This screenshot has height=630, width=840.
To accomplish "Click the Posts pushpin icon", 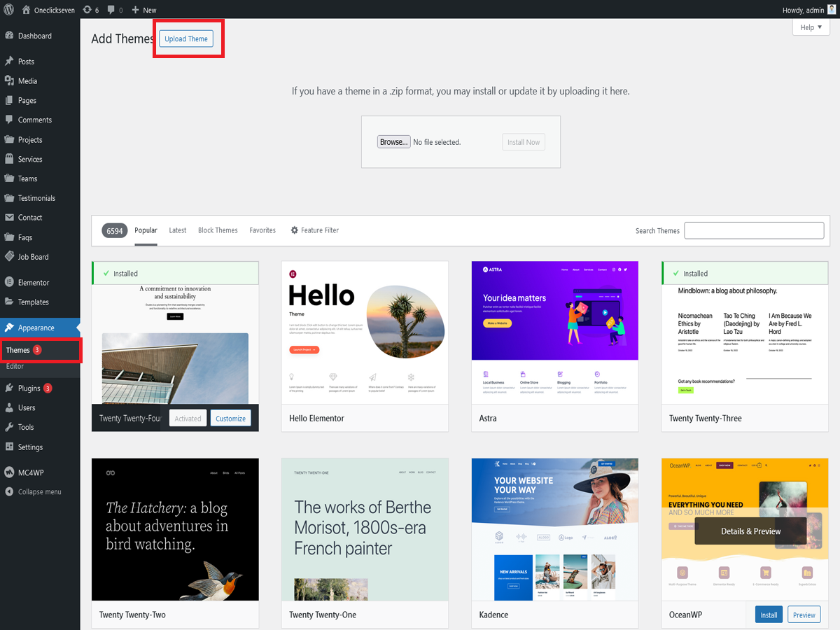I will click(x=9, y=62).
